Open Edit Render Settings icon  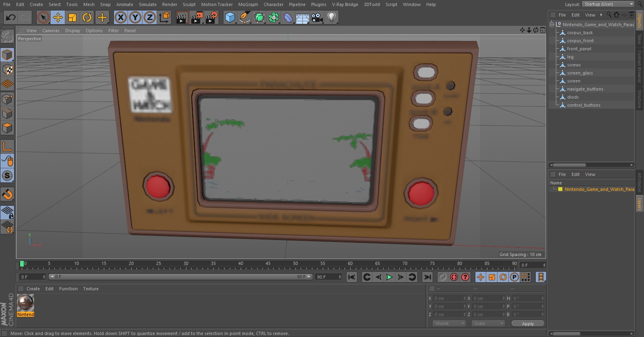tap(211, 17)
